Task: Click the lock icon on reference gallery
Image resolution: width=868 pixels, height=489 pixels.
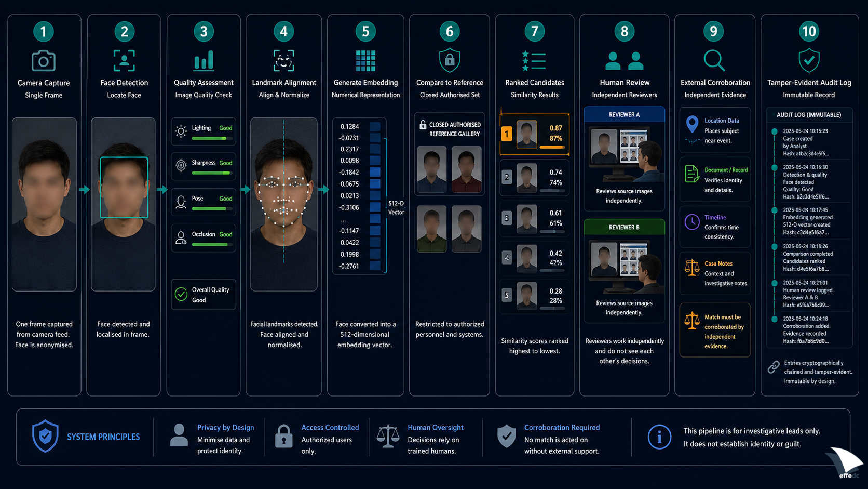Action: click(x=423, y=125)
